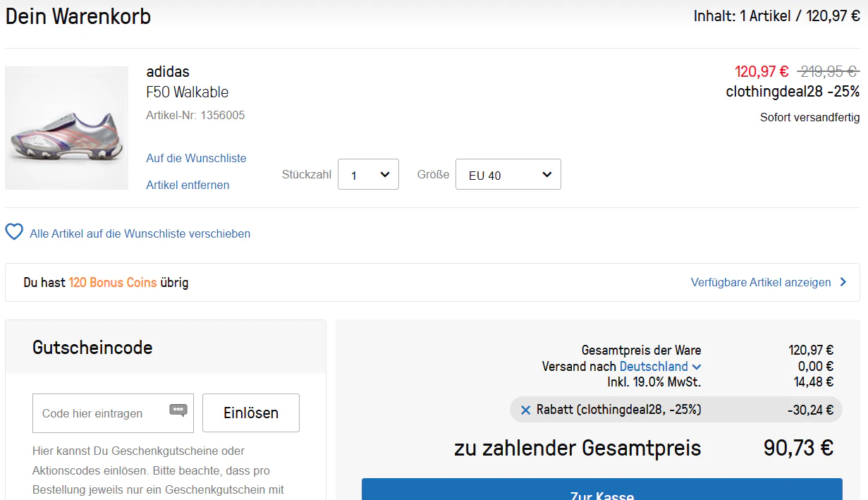Click the Gutscheincode heading
This screenshot has height=500, width=868.
click(x=92, y=347)
